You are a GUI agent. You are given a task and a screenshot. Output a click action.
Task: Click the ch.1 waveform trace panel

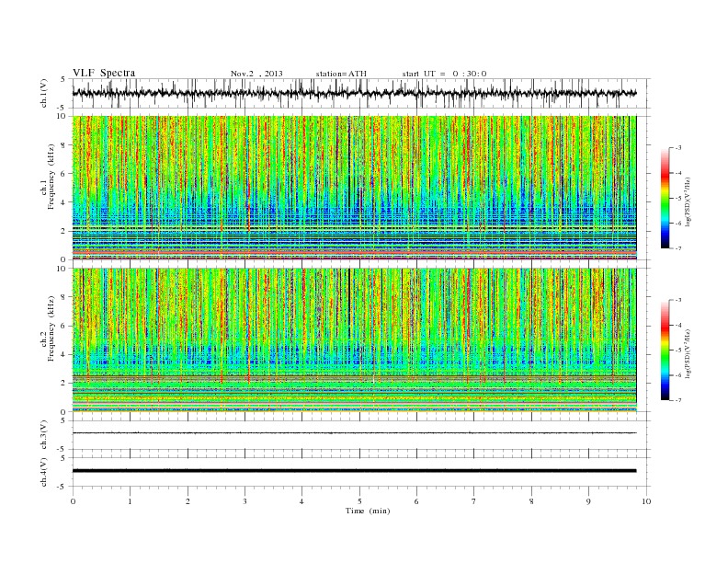tap(361, 93)
